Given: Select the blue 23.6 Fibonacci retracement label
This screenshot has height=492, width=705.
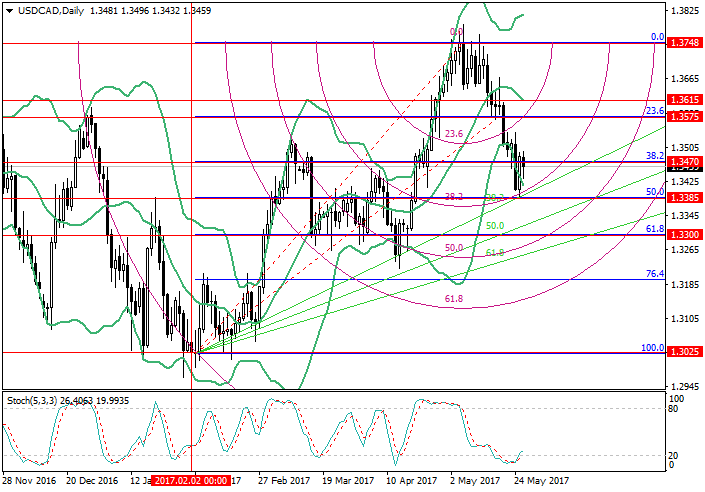Looking at the screenshot, I should pos(655,111).
